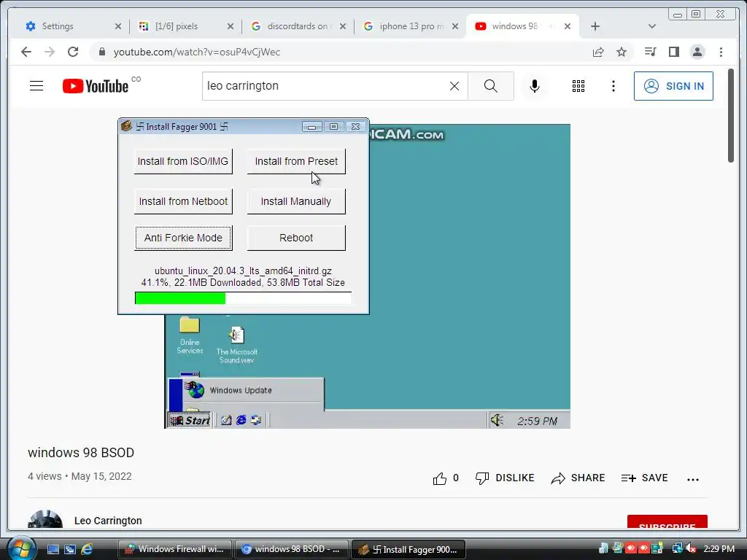The image size is (747, 560).
Task: Close the iphone 13 pro tab
Action: (455, 26)
